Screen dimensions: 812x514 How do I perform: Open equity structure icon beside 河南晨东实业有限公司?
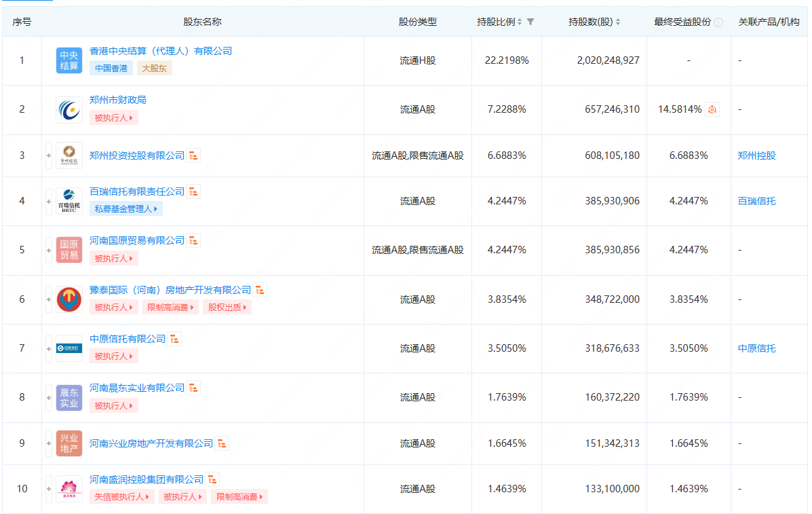(x=194, y=388)
